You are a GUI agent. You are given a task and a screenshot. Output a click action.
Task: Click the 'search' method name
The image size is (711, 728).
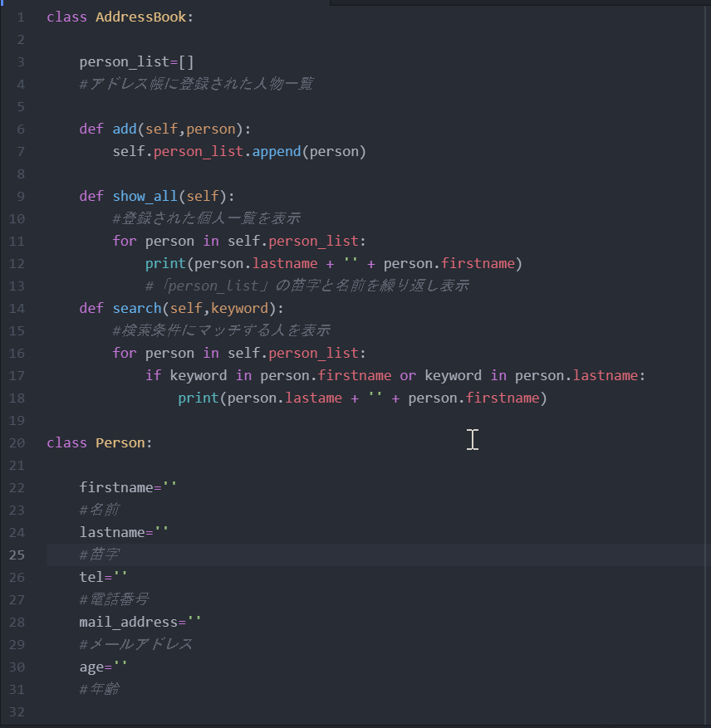(137, 308)
